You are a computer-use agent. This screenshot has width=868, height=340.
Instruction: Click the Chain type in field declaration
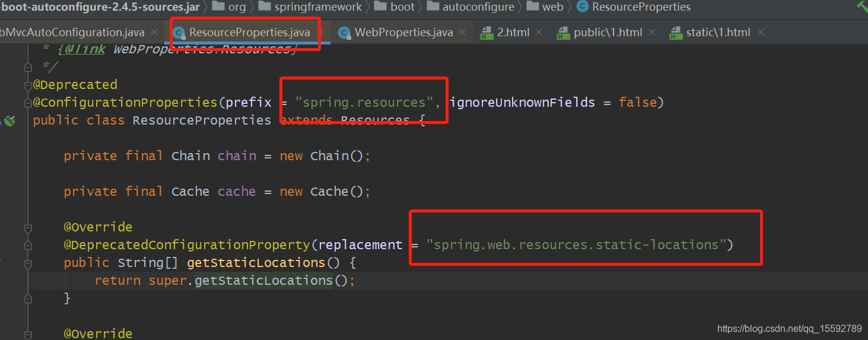pyautogui.click(x=190, y=156)
